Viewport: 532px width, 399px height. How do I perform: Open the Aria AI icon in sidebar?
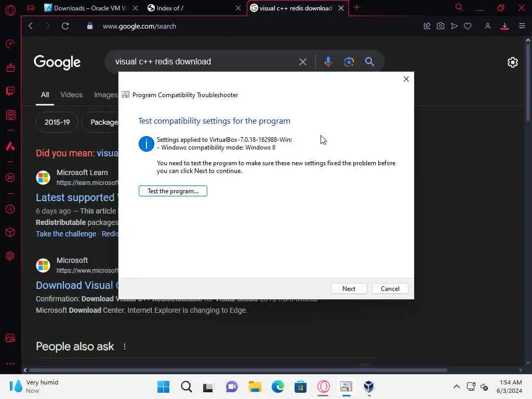(10, 146)
